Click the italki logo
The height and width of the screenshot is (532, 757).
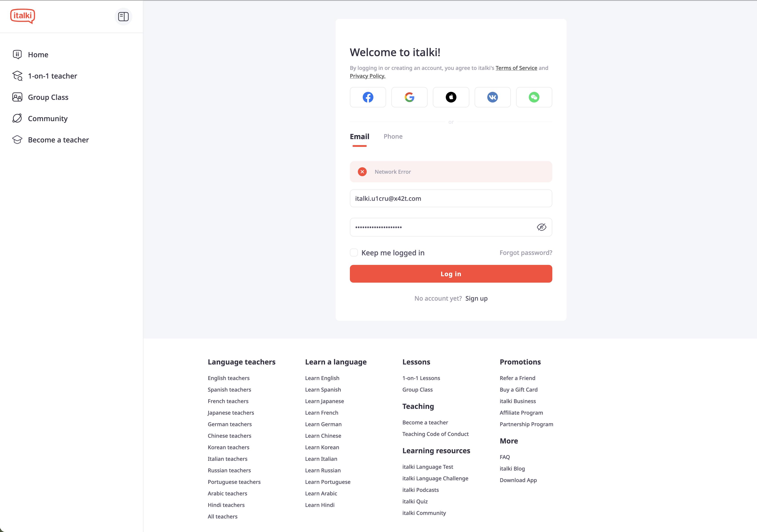[22, 16]
